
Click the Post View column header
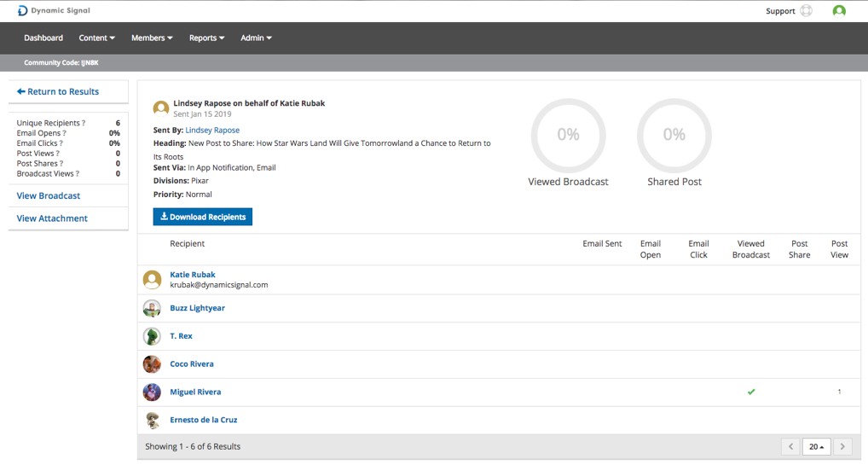[839, 249]
